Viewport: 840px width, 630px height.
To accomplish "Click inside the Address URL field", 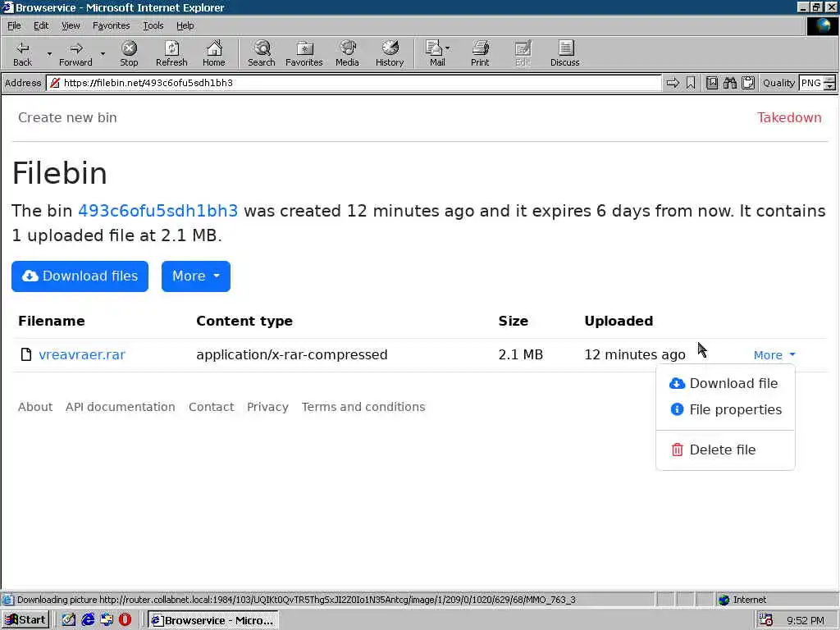I will click(x=354, y=83).
